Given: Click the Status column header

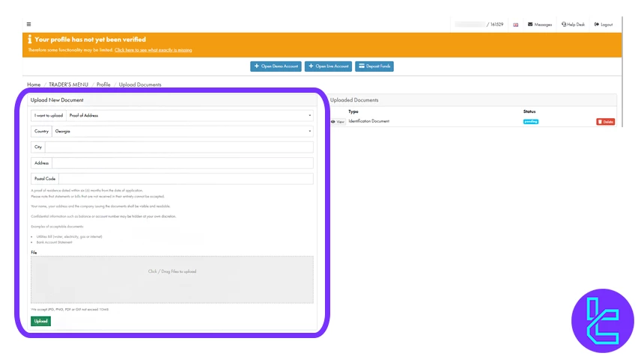Looking at the screenshot, I should [x=529, y=111].
